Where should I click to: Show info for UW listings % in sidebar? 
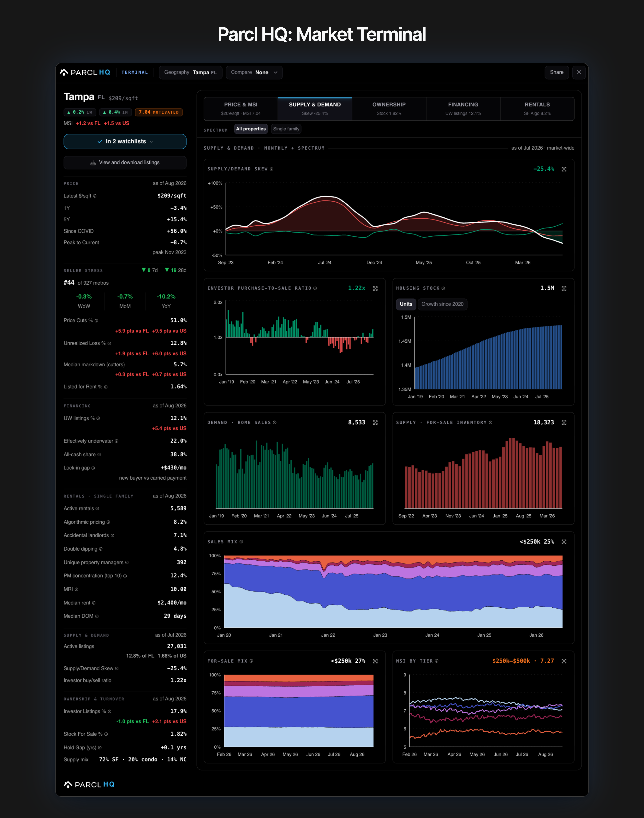pyautogui.click(x=98, y=419)
